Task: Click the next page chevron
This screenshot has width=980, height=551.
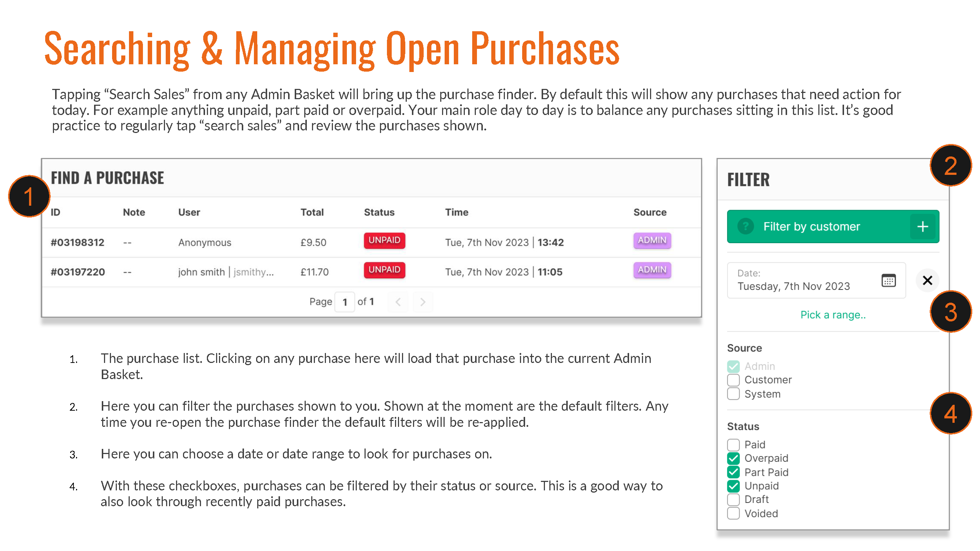Action: tap(423, 302)
